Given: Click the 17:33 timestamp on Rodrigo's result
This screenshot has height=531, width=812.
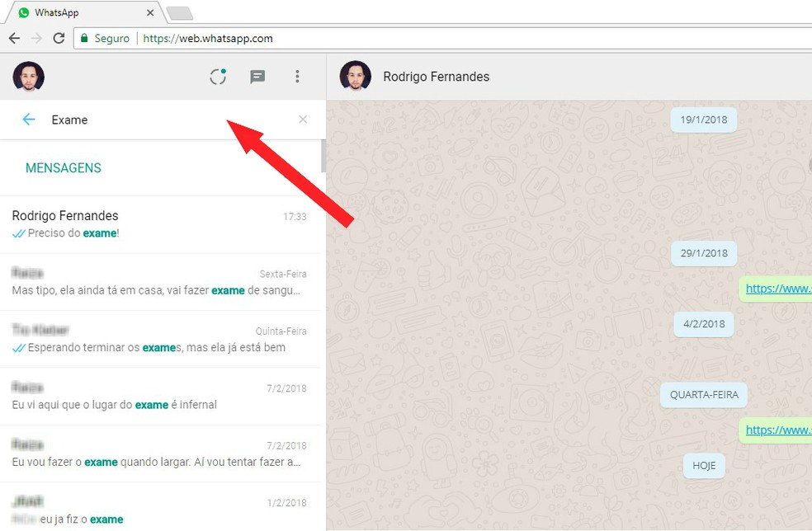Looking at the screenshot, I should point(295,216).
